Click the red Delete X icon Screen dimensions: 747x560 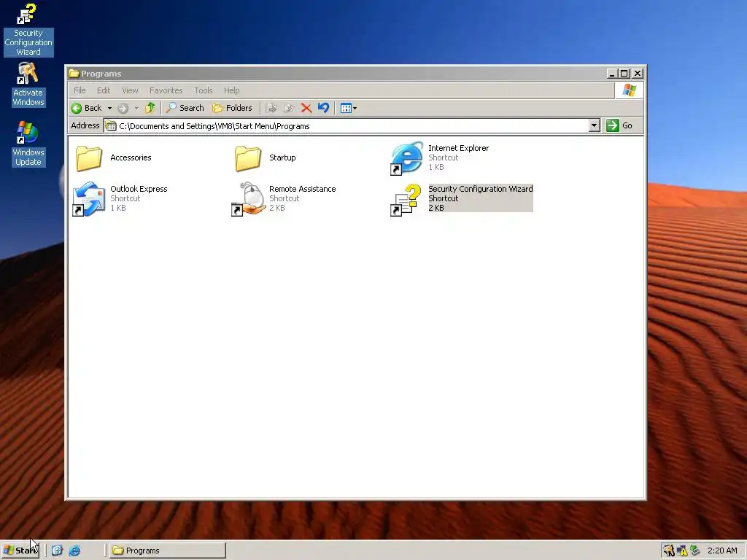306,108
